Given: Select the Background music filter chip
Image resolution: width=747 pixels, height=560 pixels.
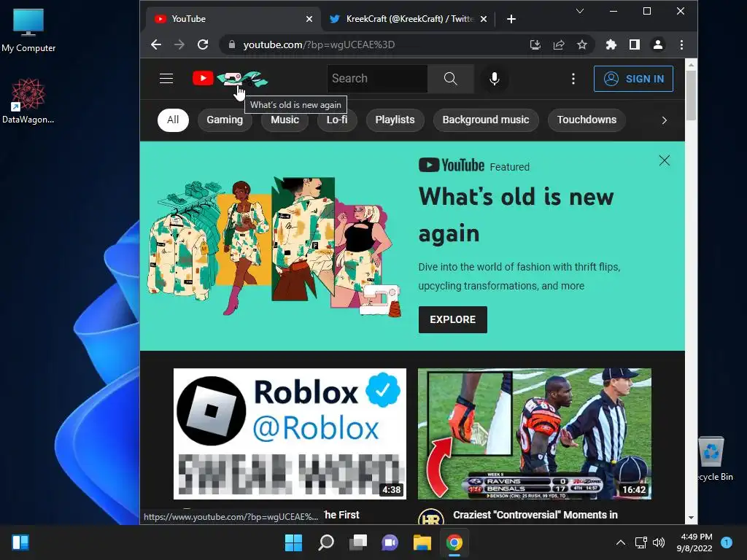Looking at the screenshot, I should point(485,120).
